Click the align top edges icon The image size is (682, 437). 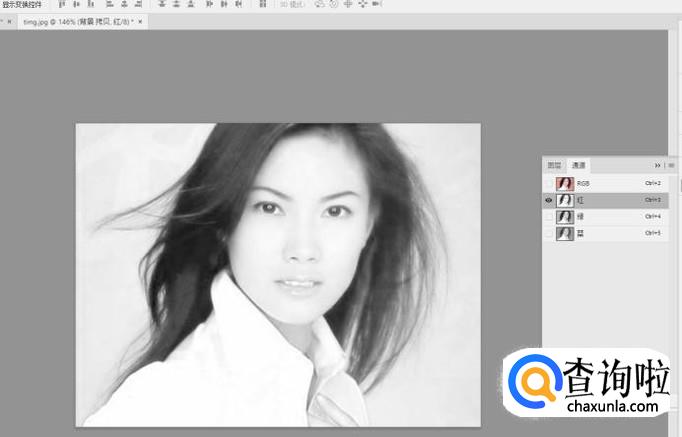click(62, 4)
